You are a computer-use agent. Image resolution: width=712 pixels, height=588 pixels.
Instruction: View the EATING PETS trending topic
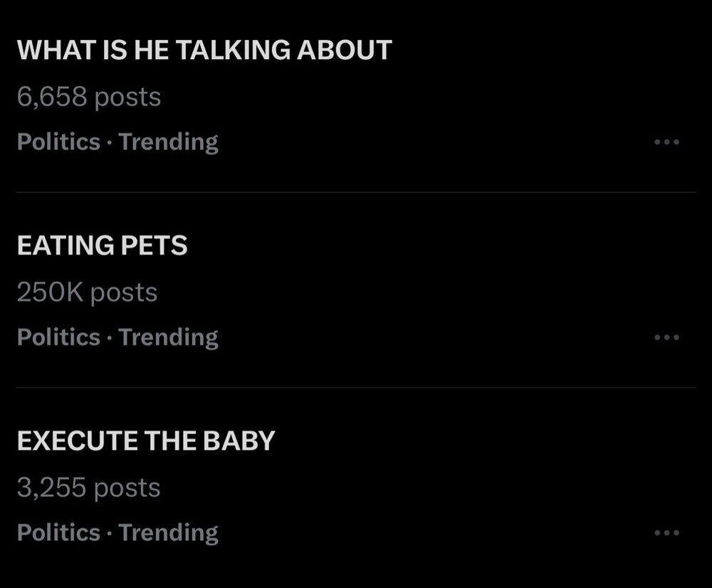click(102, 246)
